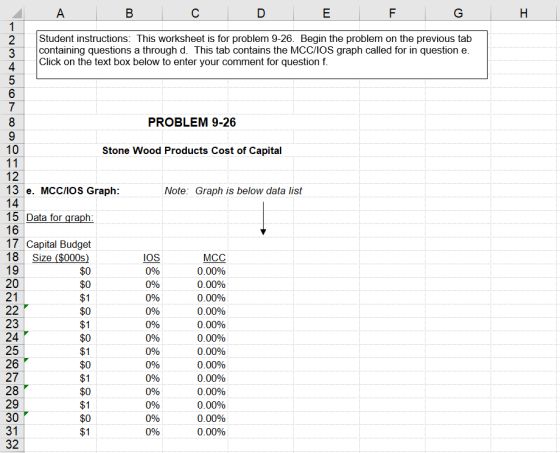Viewport: 560px width, 453px height.
Task: Click the MCC column header cell
Action: coord(195,258)
